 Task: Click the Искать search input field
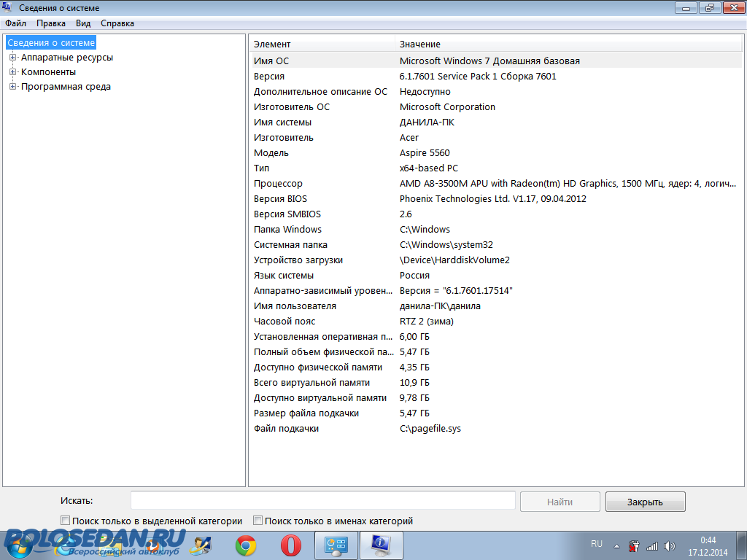322,501
